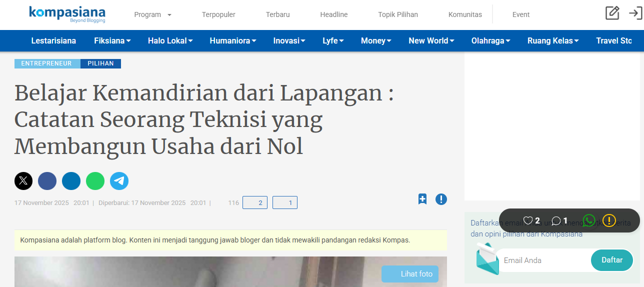
Task: Click floating bar yellow warning icon
Action: pyautogui.click(x=609, y=220)
